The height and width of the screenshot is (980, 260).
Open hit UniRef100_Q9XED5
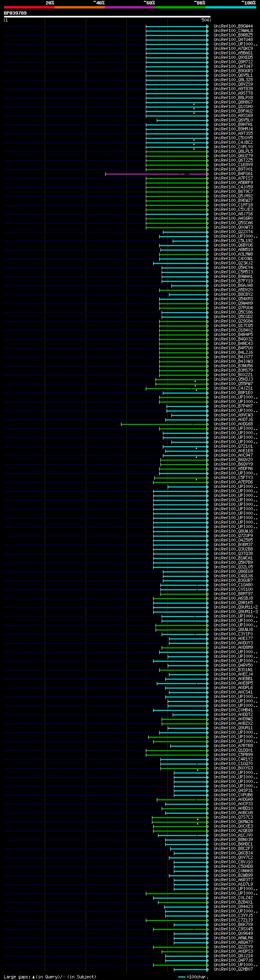(x=233, y=58)
